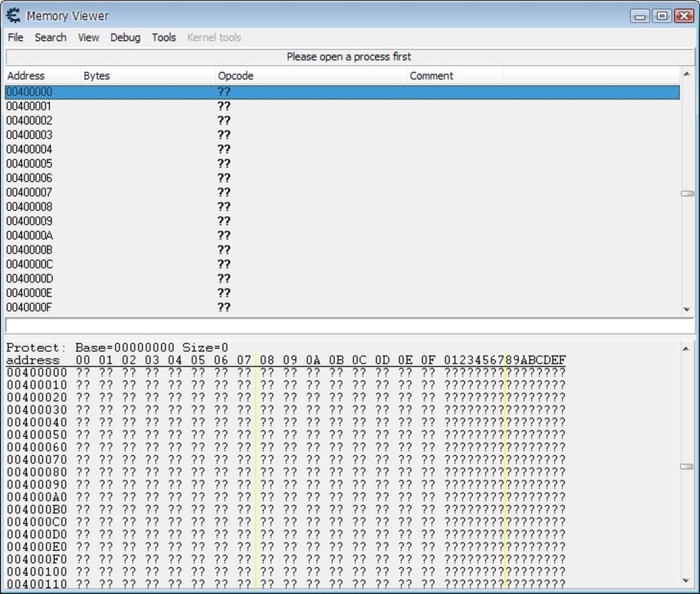The image size is (700, 594).
Task: Click the Comment column header
Action: coord(432,75)
